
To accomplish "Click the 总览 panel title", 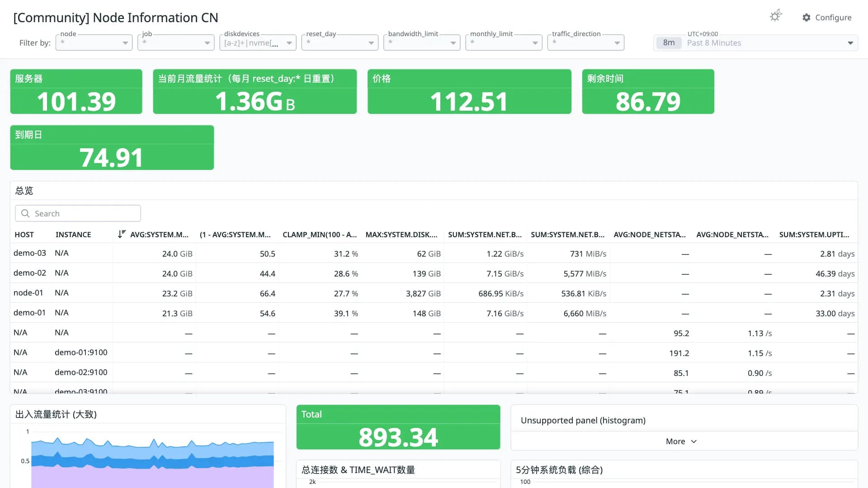I will tap(24, 191).
